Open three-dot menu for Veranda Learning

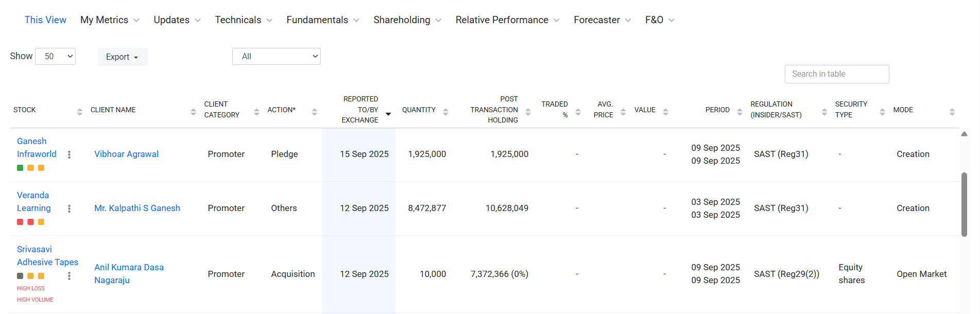(69, 208)
